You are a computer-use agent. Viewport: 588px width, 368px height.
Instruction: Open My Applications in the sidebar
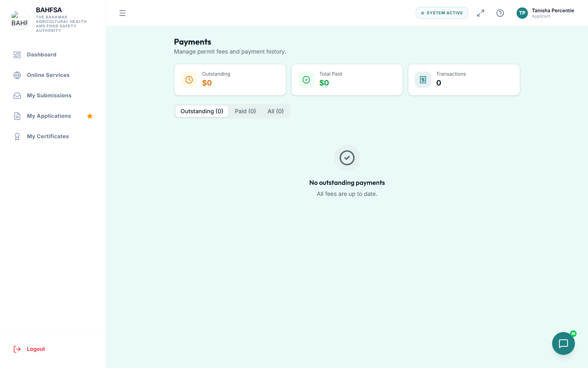click(53, 116)
